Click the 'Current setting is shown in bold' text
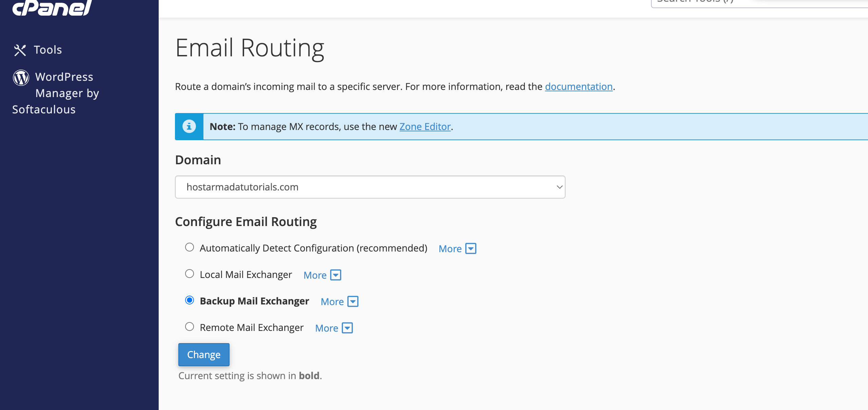 click(250, 376)
